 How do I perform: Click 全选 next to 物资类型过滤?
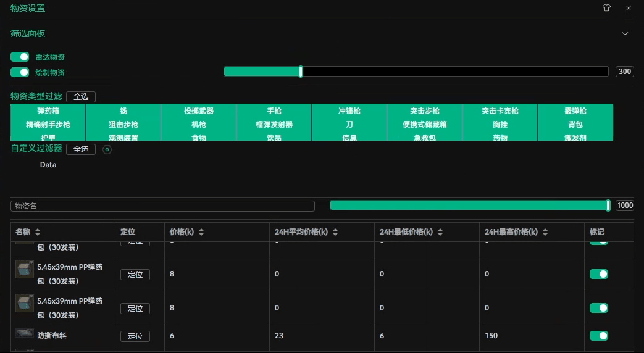[x=81, y=97]
